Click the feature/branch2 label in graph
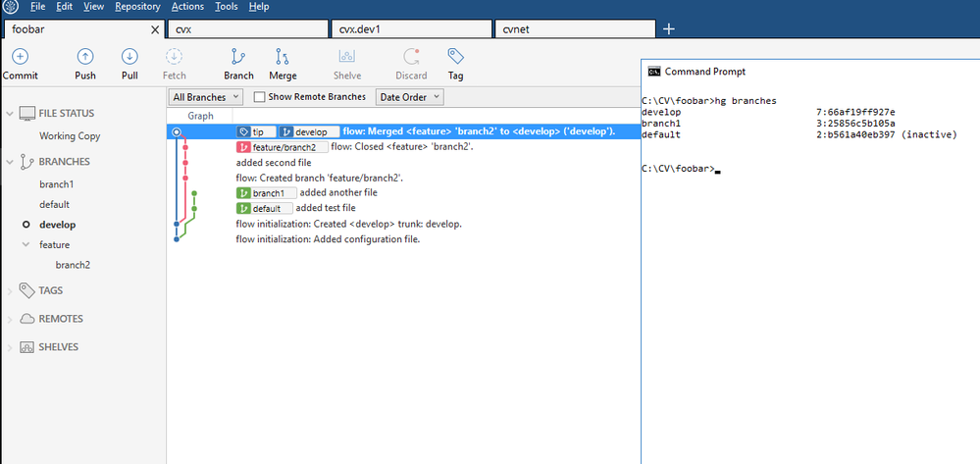Viewport: 980px width, 464px height. 283,147
